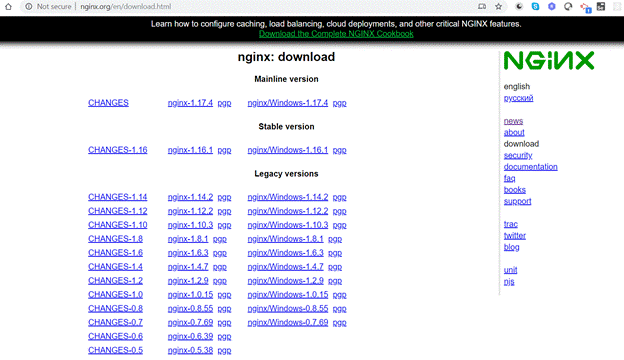Download nginx-0.5.38
This screenshot has height=360, width=624.
click(190, 350)
